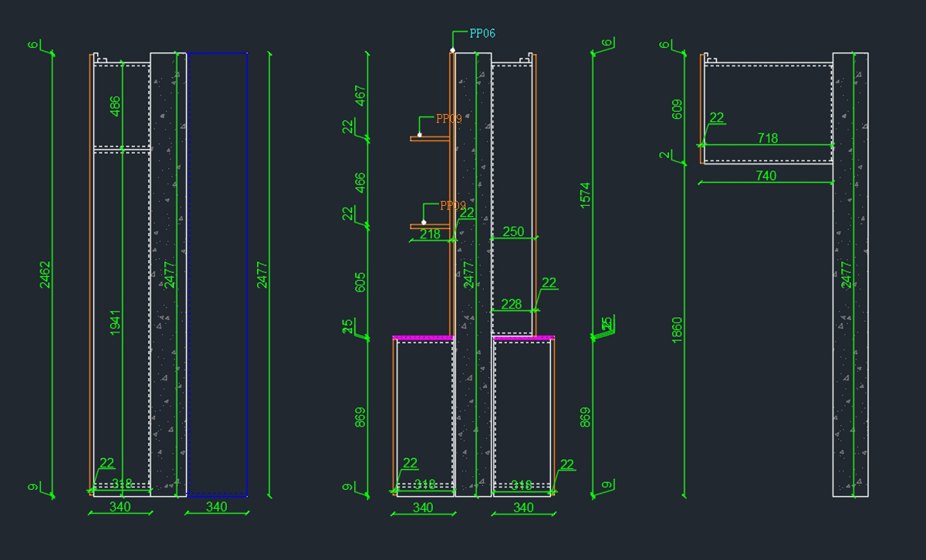Click the 466 dimension text
926x560 pixels.
coord(360,184)
